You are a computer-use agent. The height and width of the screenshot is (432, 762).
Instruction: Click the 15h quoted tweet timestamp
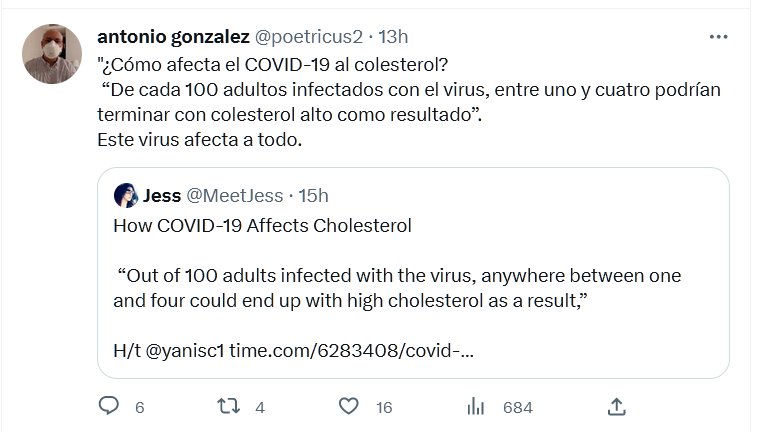[313, 195]
